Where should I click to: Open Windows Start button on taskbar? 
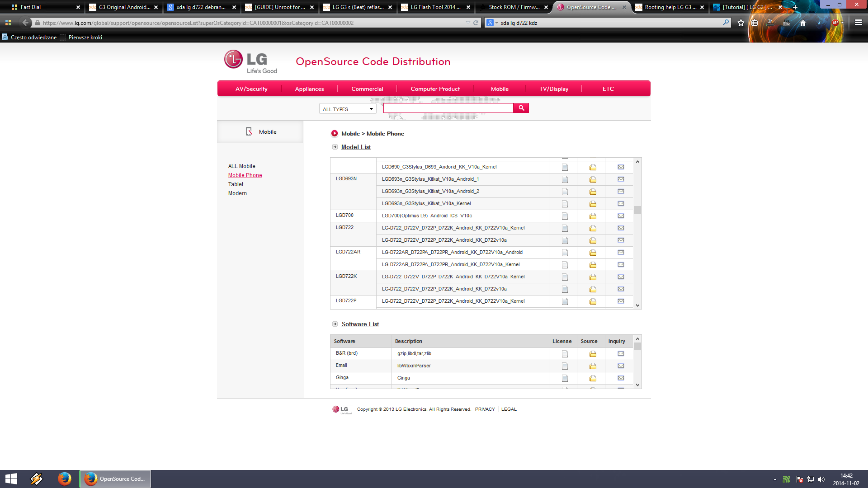[x=11, y=479]
